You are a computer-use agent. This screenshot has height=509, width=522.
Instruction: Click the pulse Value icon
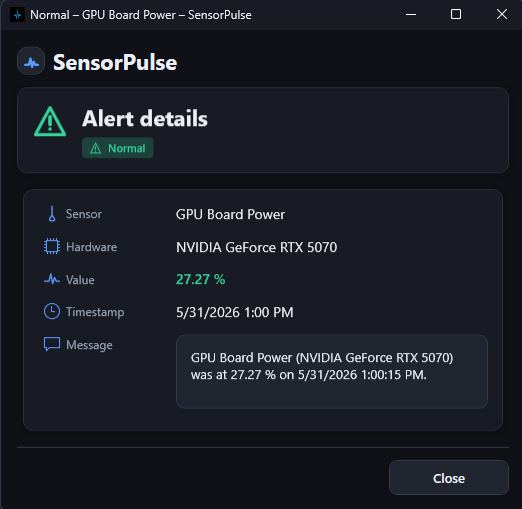52,279
